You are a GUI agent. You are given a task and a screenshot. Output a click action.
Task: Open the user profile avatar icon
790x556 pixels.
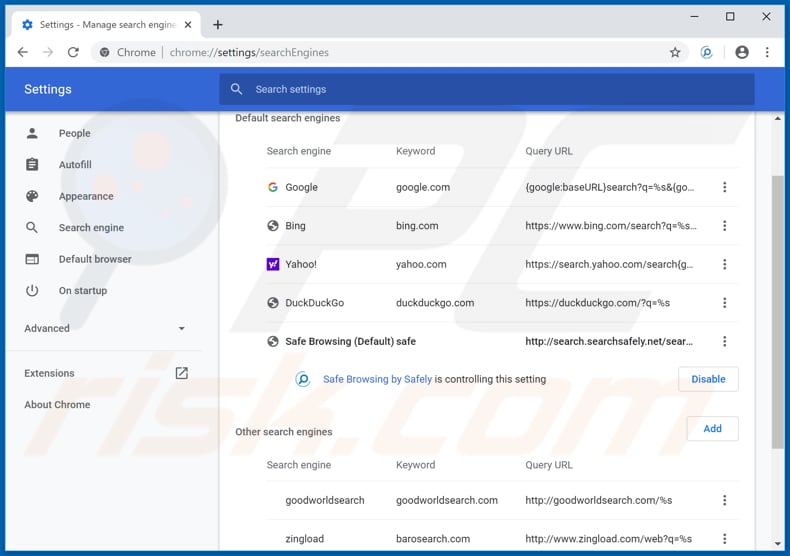coord(742,52)
